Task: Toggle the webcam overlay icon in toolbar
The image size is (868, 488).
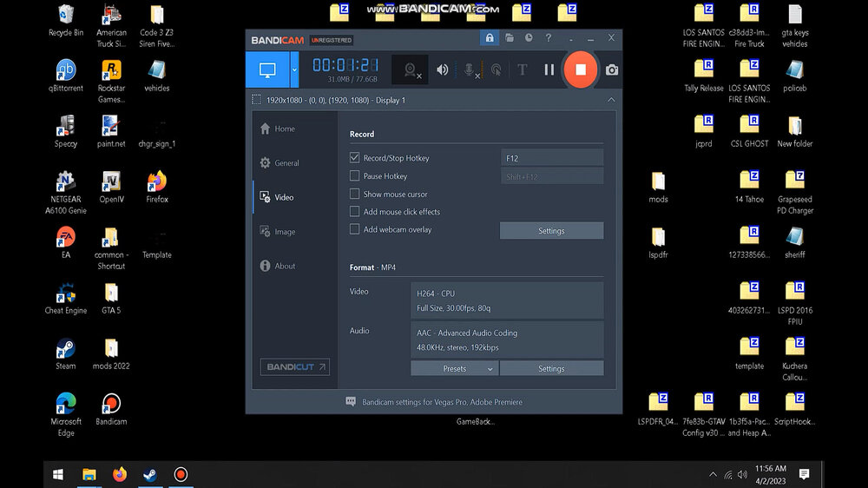Action: click(410, 69)
